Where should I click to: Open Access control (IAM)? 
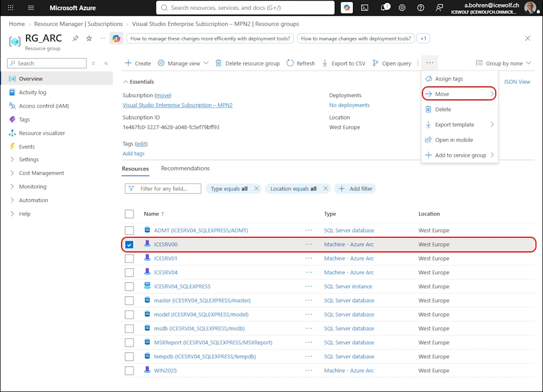[44, 106]
